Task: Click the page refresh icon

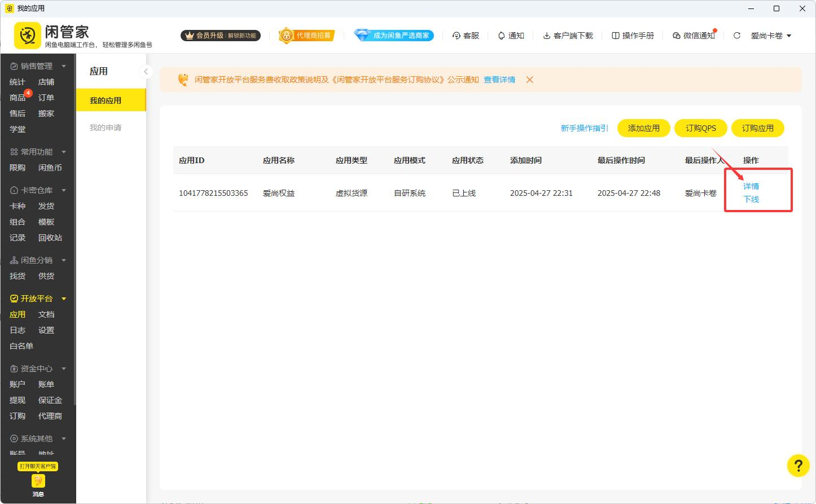Action: [737, 35]
